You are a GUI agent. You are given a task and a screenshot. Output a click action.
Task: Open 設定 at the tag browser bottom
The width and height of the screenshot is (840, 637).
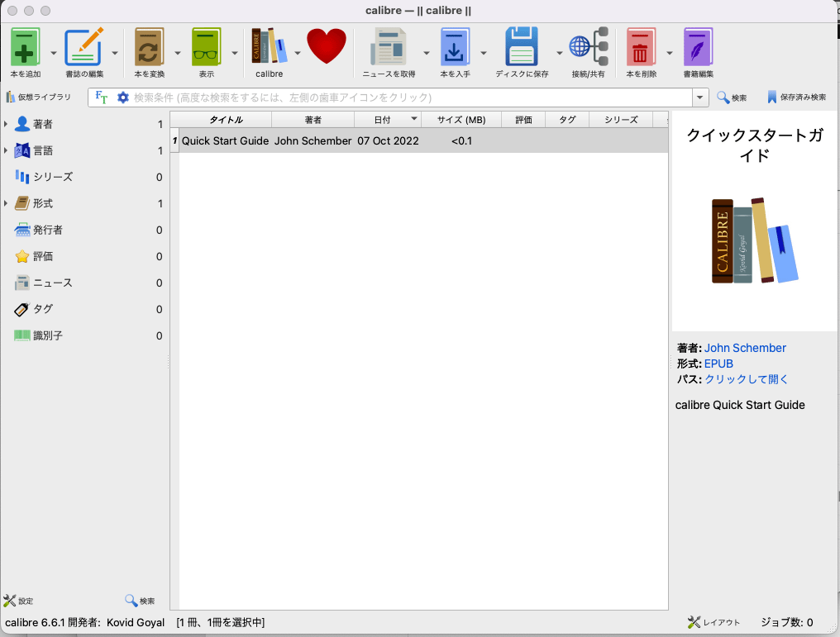tap(18, 601)
